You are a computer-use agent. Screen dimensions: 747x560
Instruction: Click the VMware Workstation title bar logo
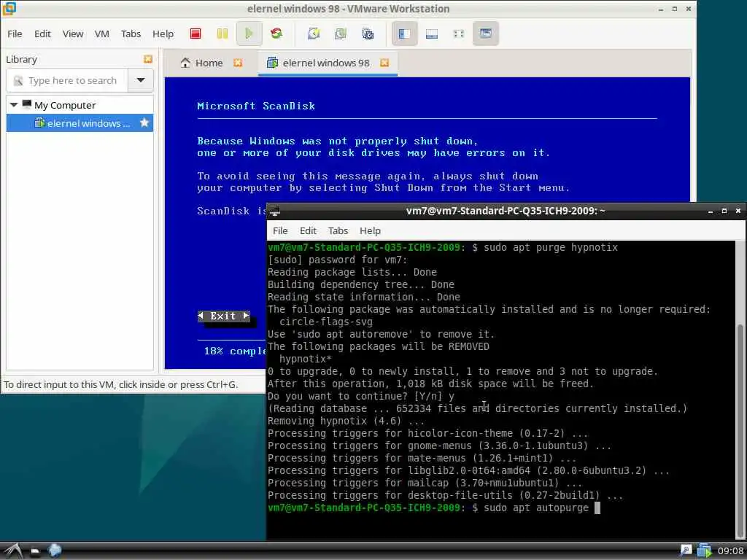(x=9, y=8)
